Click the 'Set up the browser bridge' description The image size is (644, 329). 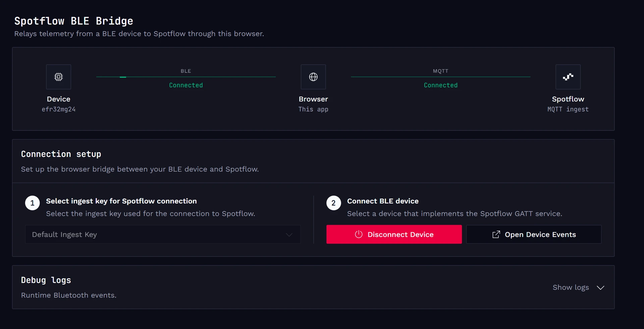point(140,169)
